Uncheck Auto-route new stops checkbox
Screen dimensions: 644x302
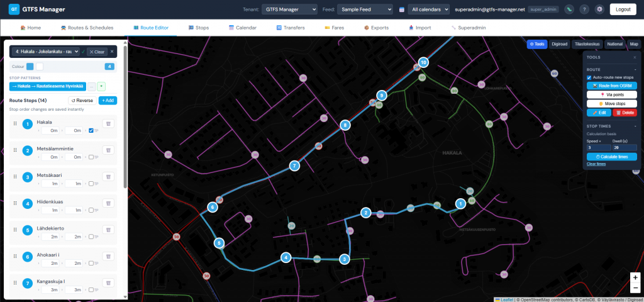tap(589, 77)
